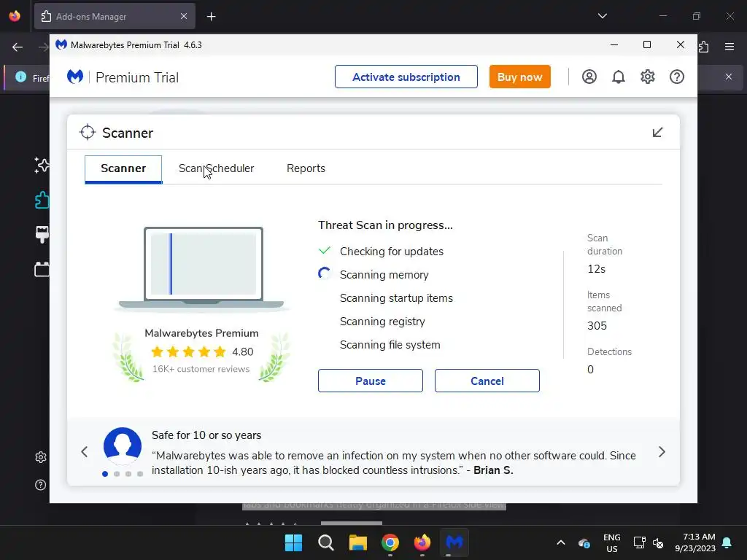The height and width of the screenshot is (560, 747).
Task: Open the Firefox extensions puzzle icon in toolbar
Action: coord(704,47)
